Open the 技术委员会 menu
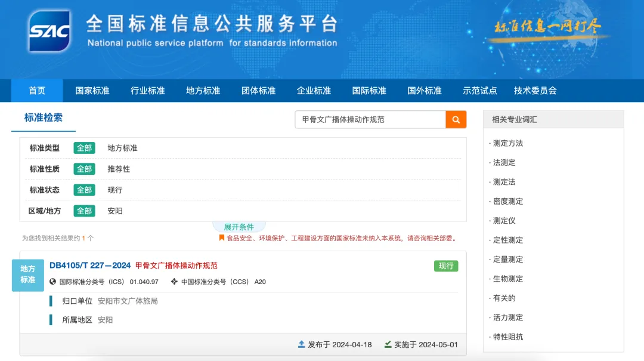The width and height of the screenshot is (644, 361). pos(535,91)
